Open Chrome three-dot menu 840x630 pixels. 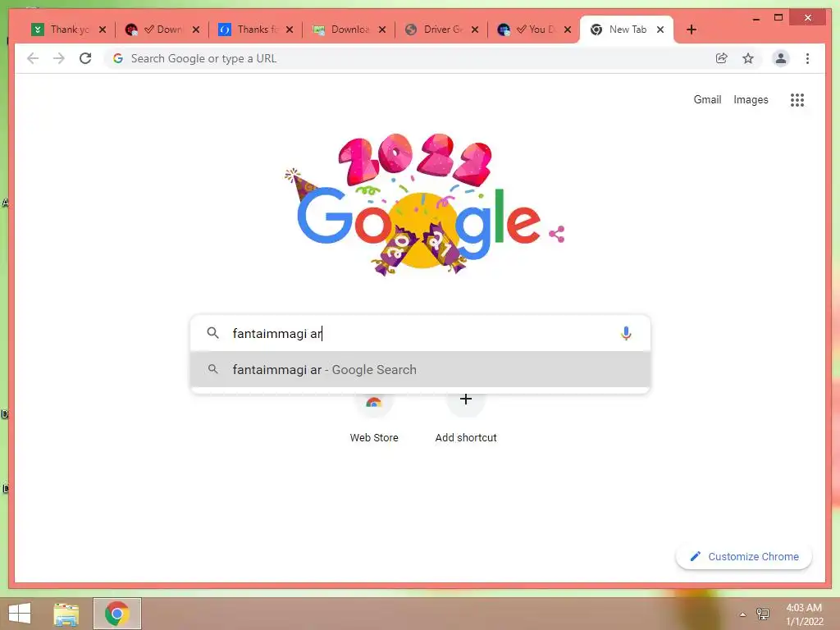point(807,58)
